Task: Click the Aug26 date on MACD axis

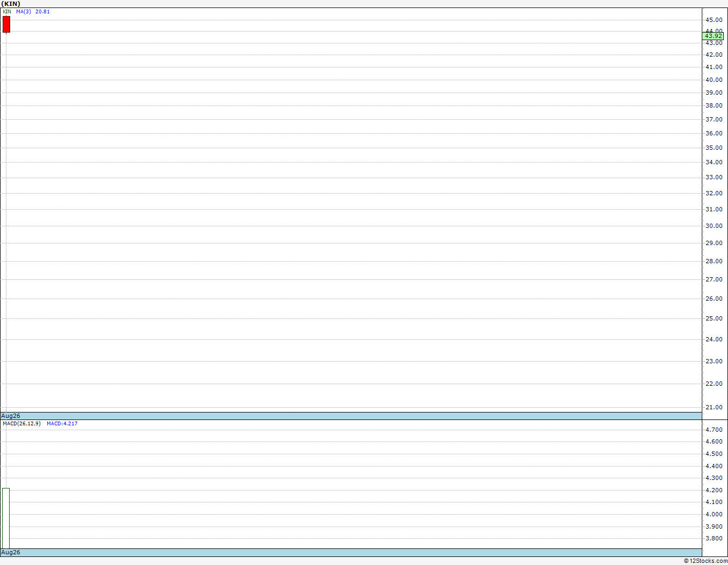Action: [x=11, y=552]
